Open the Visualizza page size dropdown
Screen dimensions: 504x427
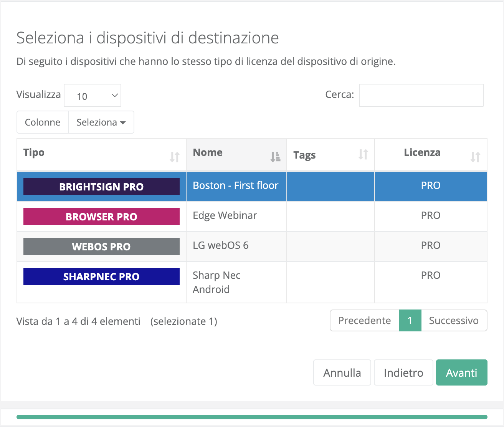pos(92,95)
